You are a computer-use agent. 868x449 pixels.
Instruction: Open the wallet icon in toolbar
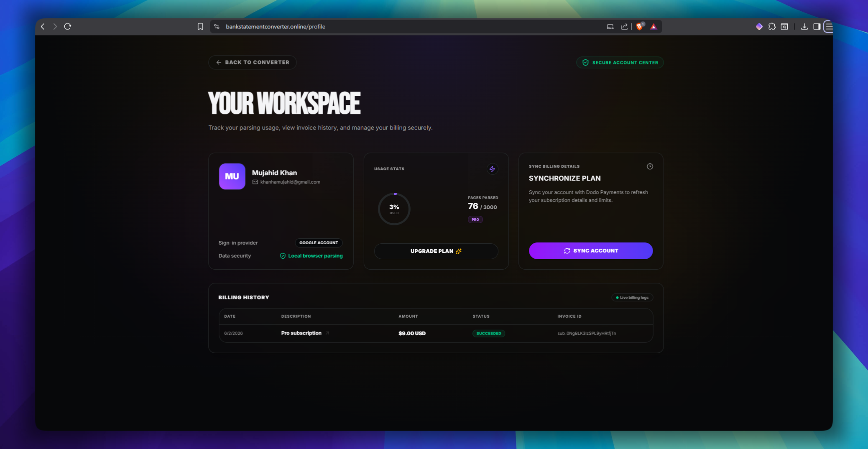[784, 26]
